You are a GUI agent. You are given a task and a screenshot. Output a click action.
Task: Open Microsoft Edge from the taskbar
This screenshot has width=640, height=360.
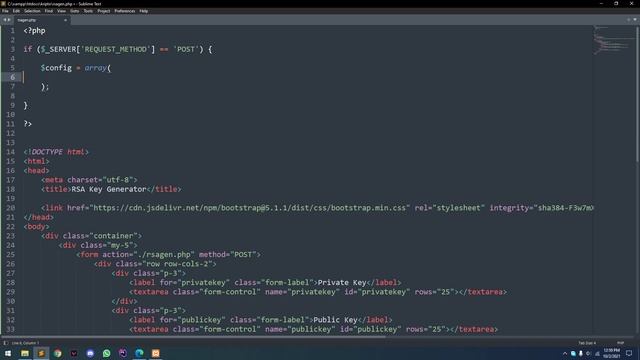(x=139, y=353)
